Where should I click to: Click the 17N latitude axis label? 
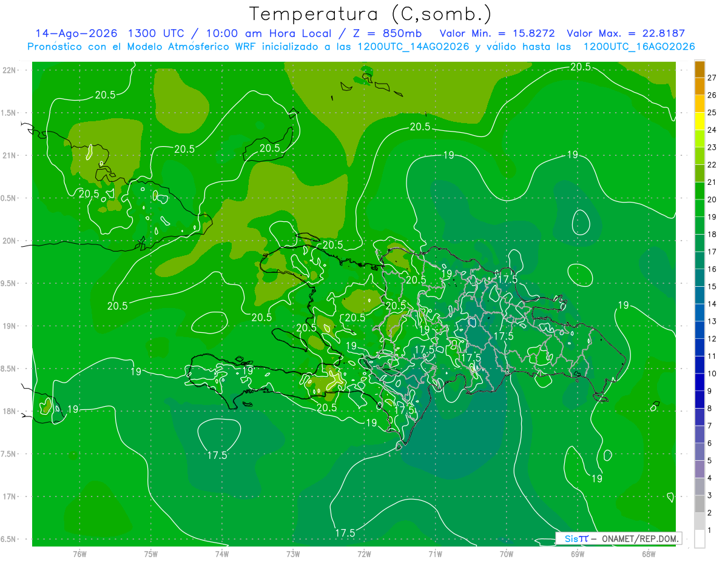click(8, 497)
